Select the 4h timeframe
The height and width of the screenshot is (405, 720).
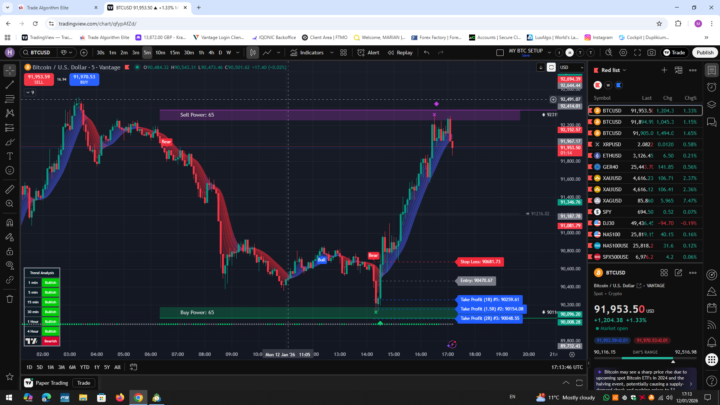point(211,53)
